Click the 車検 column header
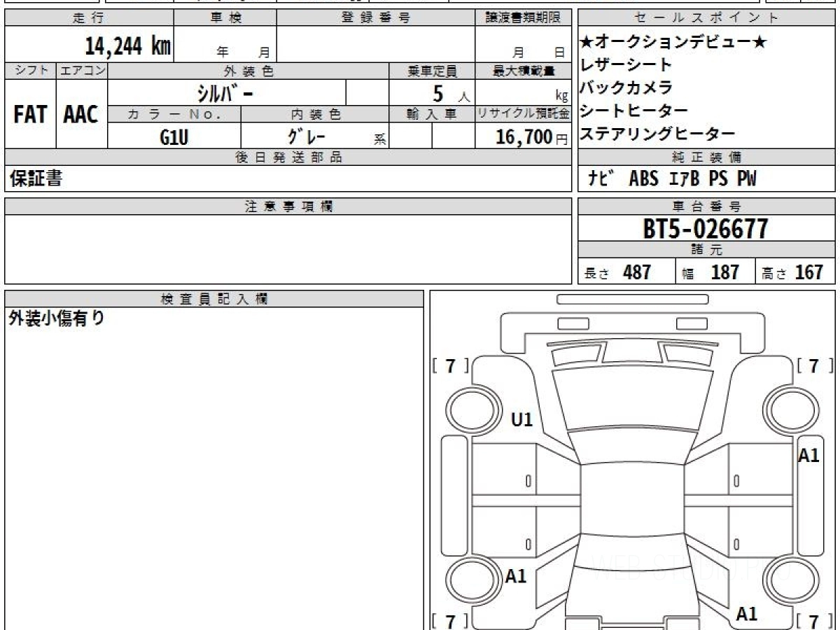Viewport: 840px width, 630px height. (x=225, y=18)
